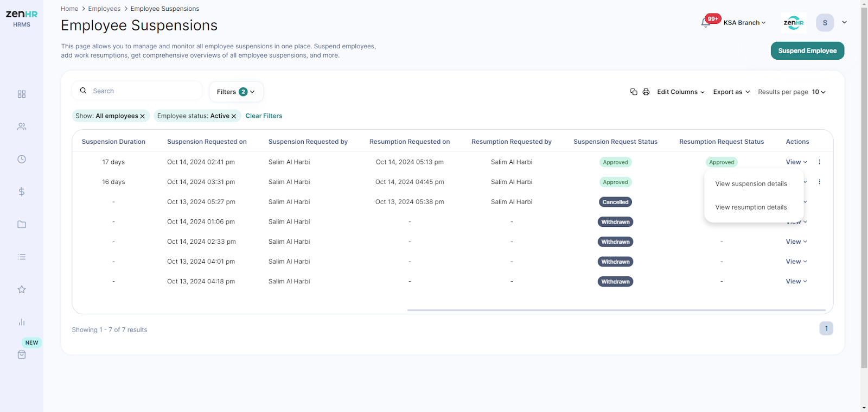Open the payroll dollar icon in sidebar

(22, 192)
